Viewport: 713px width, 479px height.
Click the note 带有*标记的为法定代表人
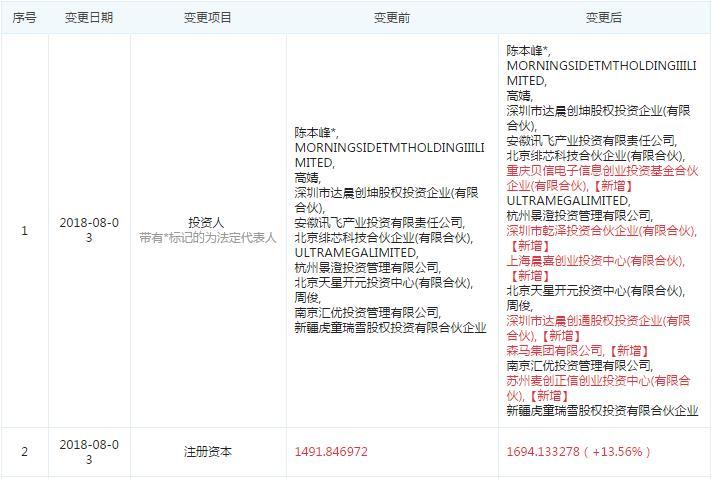pos(208,237)
